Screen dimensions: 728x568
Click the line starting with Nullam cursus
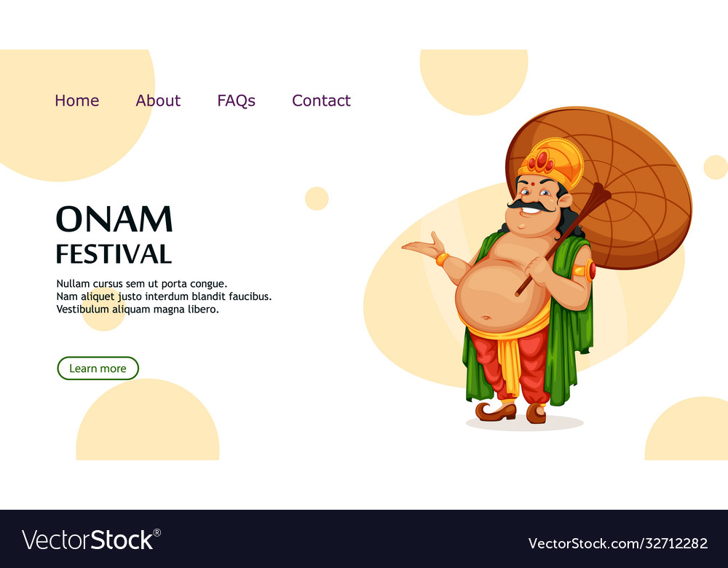point(142,283)
